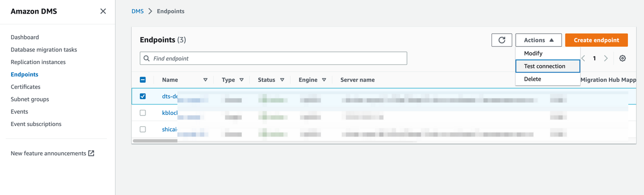Choose Test connection from the Actions menu
The image size is (644, 195).
point(548,66)
